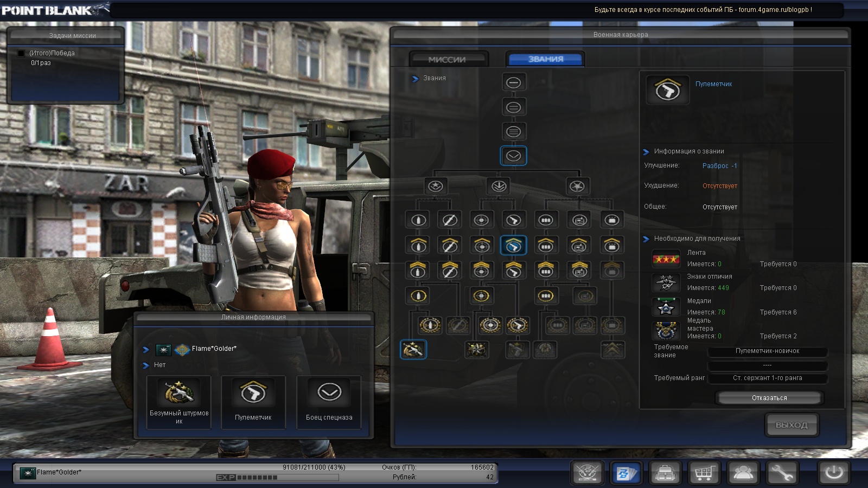Viewport: 868px width, 488px height.
Task: Click the arrow beside Звания heading
Action: [x=415, y=79]
